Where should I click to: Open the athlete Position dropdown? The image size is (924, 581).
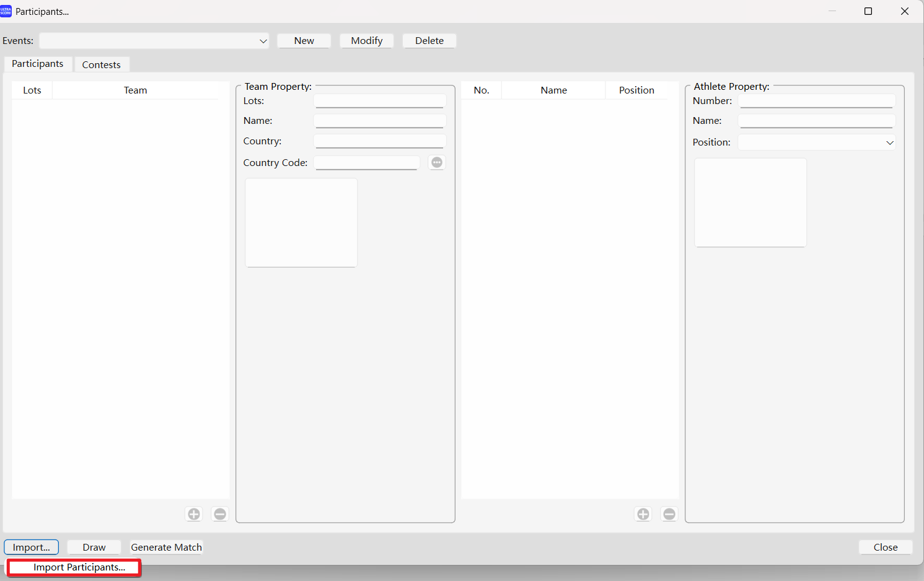point(889,142)
